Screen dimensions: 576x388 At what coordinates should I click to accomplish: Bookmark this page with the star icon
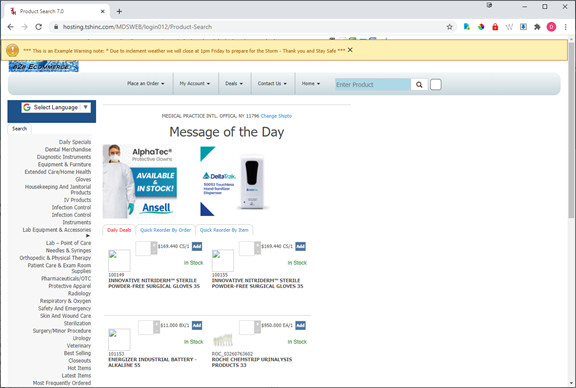pyautogui.click(x=449, y=27)
